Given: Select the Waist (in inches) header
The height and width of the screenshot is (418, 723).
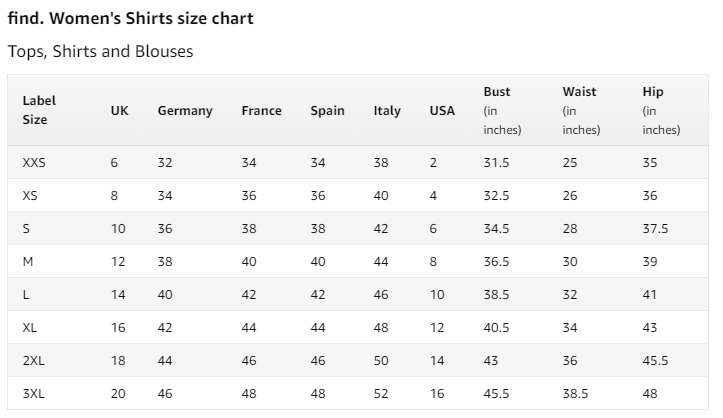Looking at the screenshot, I should 581,111.
